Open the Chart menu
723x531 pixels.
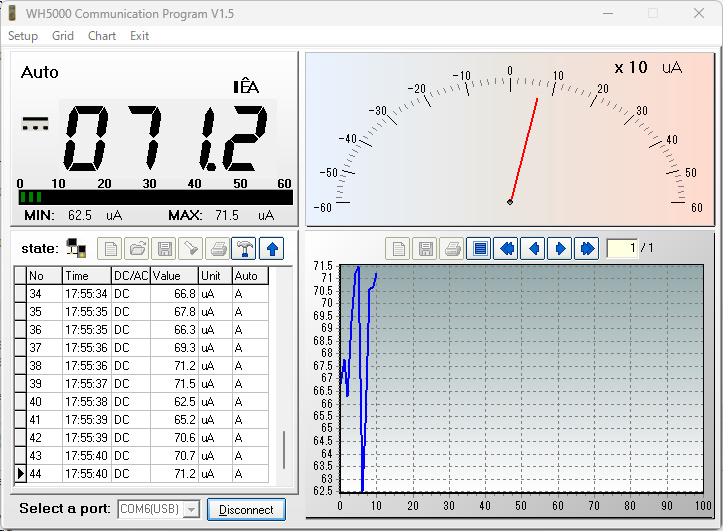102,36
